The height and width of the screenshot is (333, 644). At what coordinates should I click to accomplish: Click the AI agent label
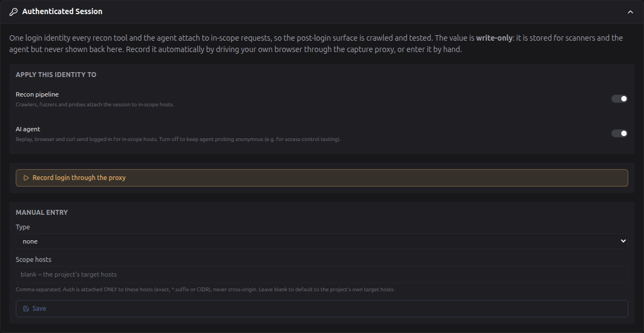tap(28, 129)
